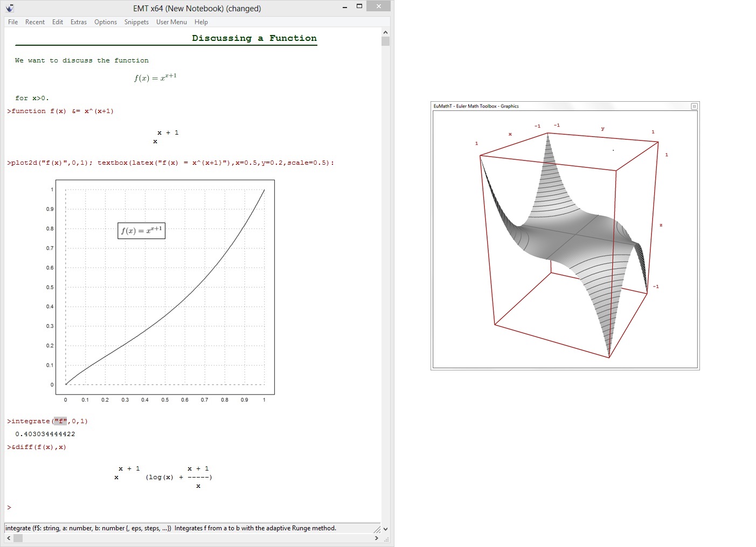Click the 3D surface plot in Graphics window
The width and height of the screenshot is (756, 547).
click(x=565, y=240)
